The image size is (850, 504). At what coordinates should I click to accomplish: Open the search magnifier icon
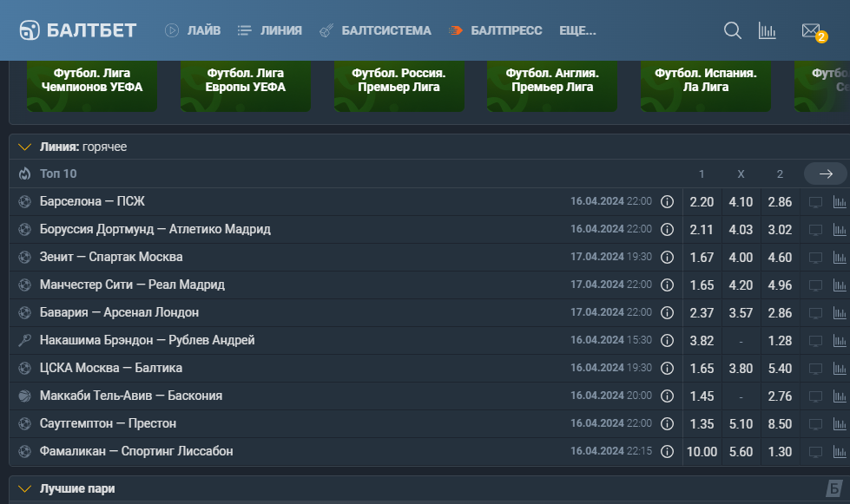point(733,30)
